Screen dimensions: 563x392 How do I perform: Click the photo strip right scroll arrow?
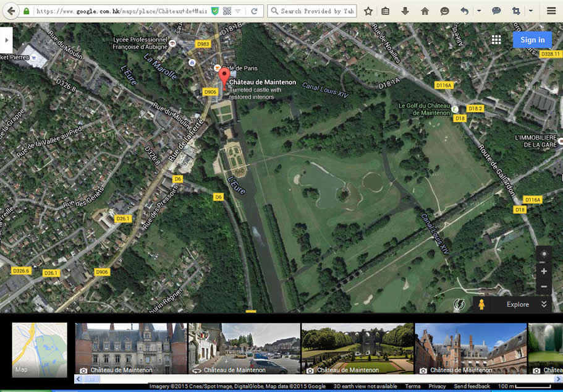[558, 378]
